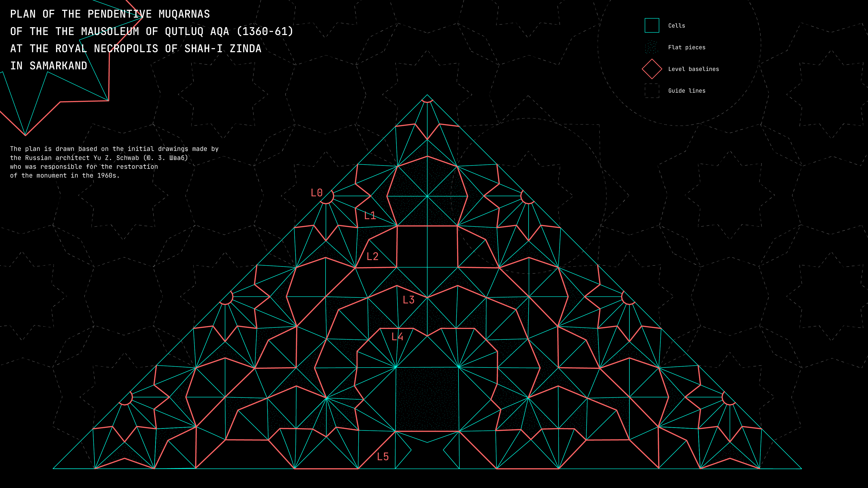868x488 pixels.
Task: Click the cyan Cells legend square
Action: (652, 26)
